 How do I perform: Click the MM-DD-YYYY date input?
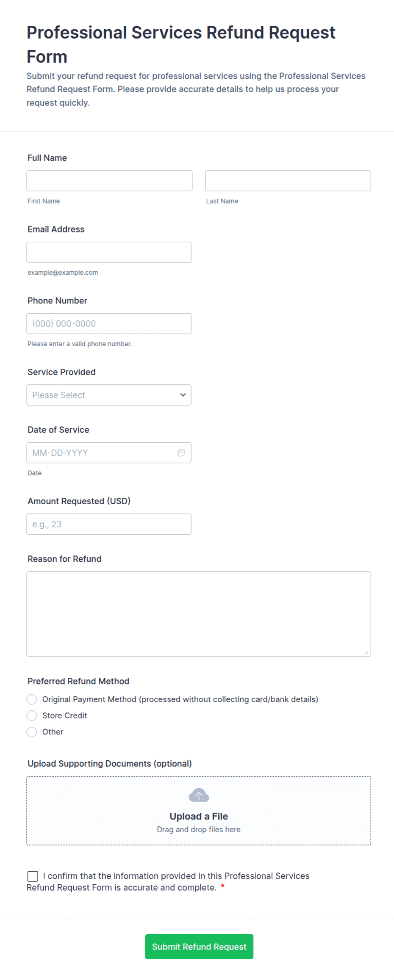[x=109, y=453]
